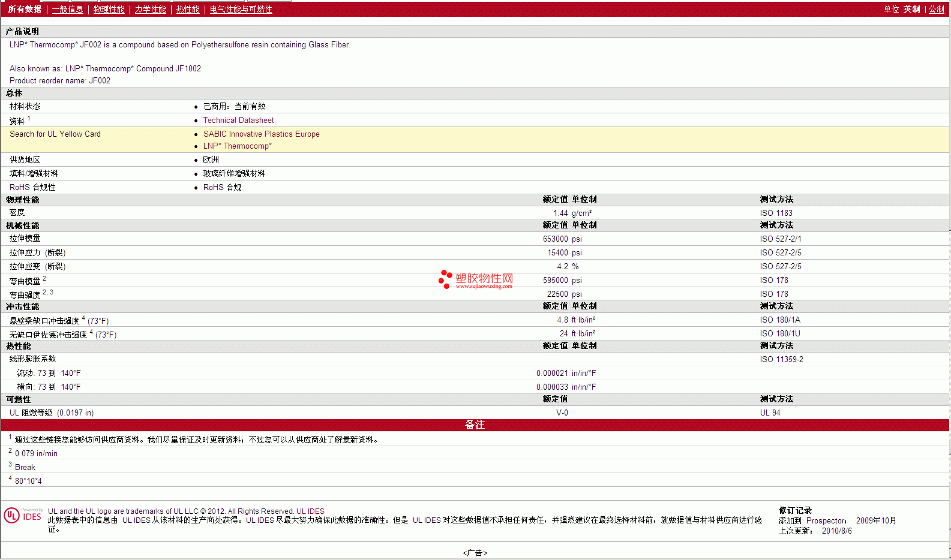Click the UL IDES logo in footer
The width and height of the screenshot is (951, 560).
tap(23, 516)
